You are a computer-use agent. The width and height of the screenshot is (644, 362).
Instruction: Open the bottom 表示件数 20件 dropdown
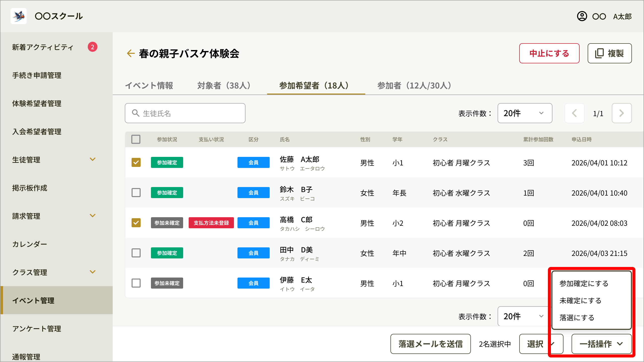pos(523,316)
